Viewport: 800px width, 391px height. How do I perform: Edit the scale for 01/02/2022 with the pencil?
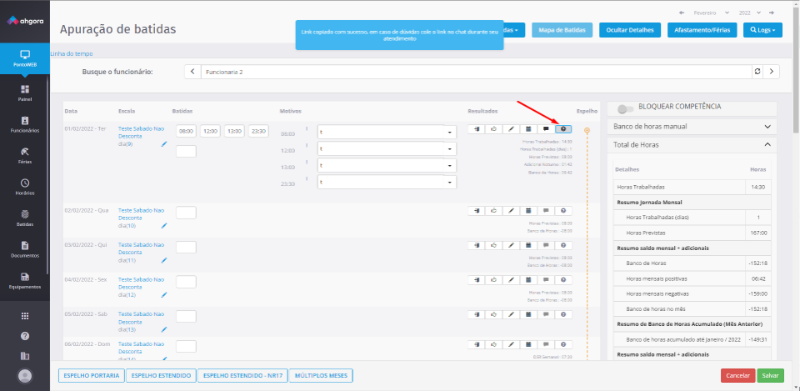click(x=164, y=144)
